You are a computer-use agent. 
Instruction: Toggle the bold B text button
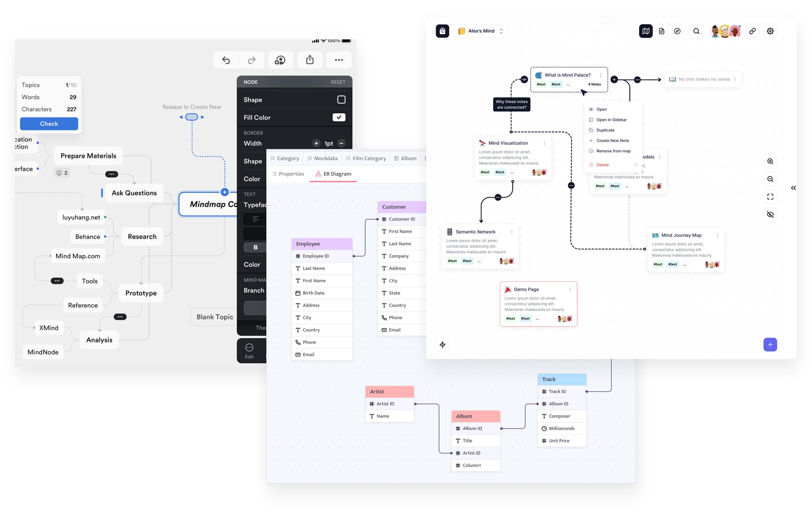pos(255,247)
